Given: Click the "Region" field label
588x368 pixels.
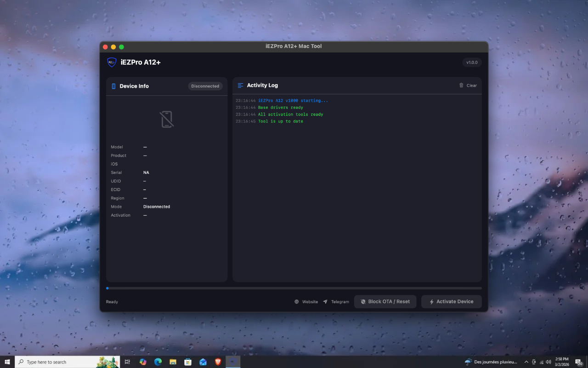Looking at the screenshot, I should click(x=118, y=198).
